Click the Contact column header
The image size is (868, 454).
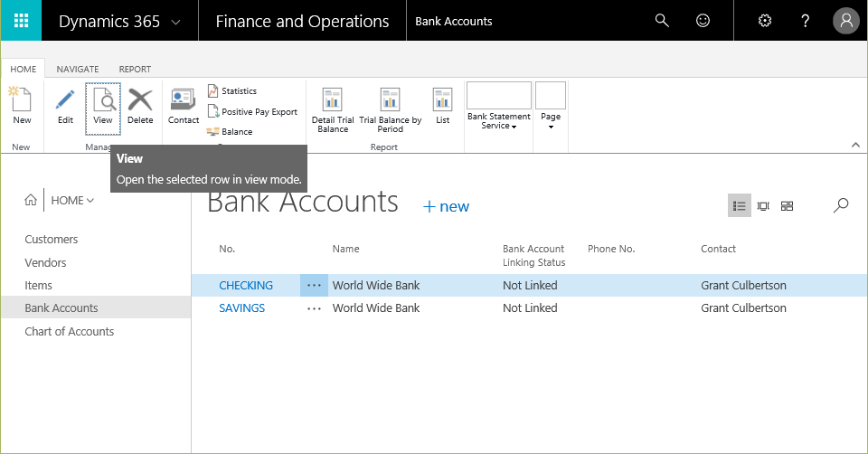tap(718, 249)
